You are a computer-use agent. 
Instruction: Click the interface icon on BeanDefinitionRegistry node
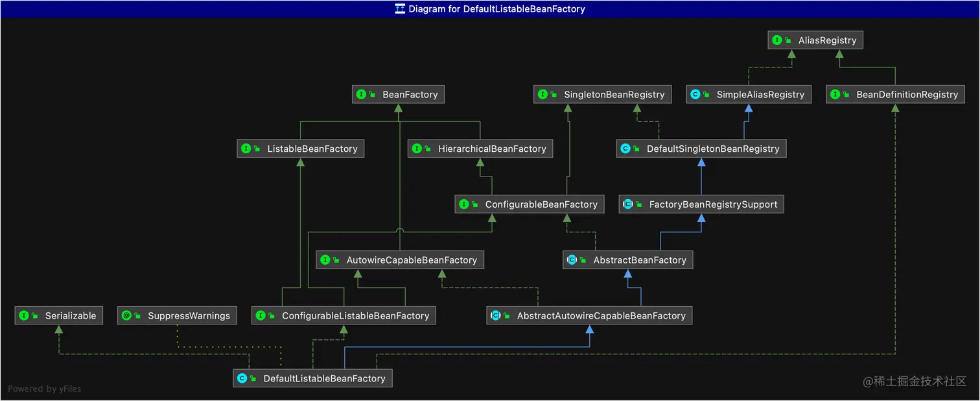[x=835, y=95]
